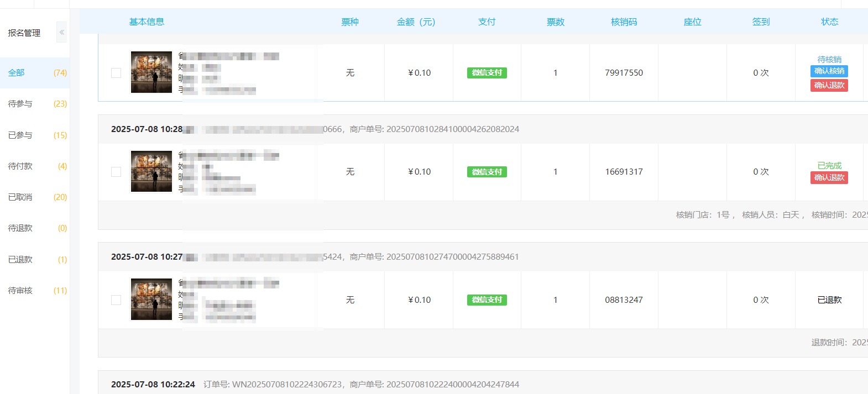Screen dimensions: 868x394
Task: Click 确认核销 button for order 79917550
Action: 829,71
